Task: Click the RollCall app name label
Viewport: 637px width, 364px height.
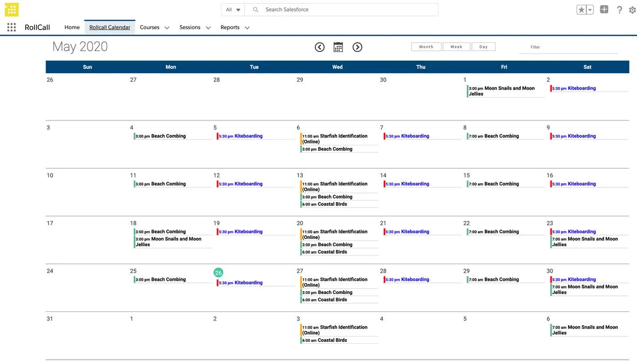Action: (38, 28)
